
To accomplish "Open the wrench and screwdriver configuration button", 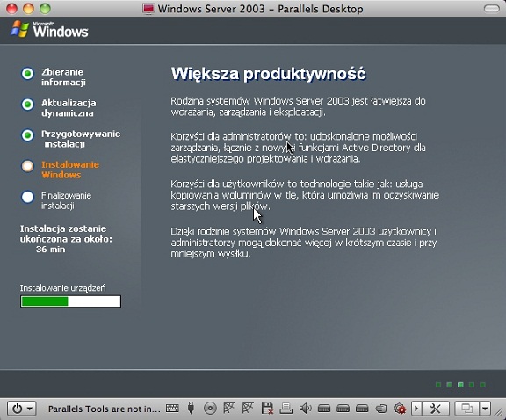I will (436, 409).
